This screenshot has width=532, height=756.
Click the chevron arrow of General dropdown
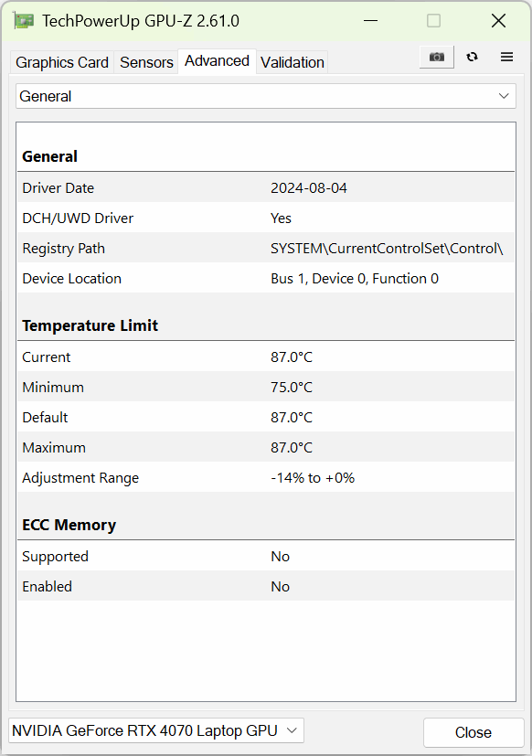[x=504, y=96]
